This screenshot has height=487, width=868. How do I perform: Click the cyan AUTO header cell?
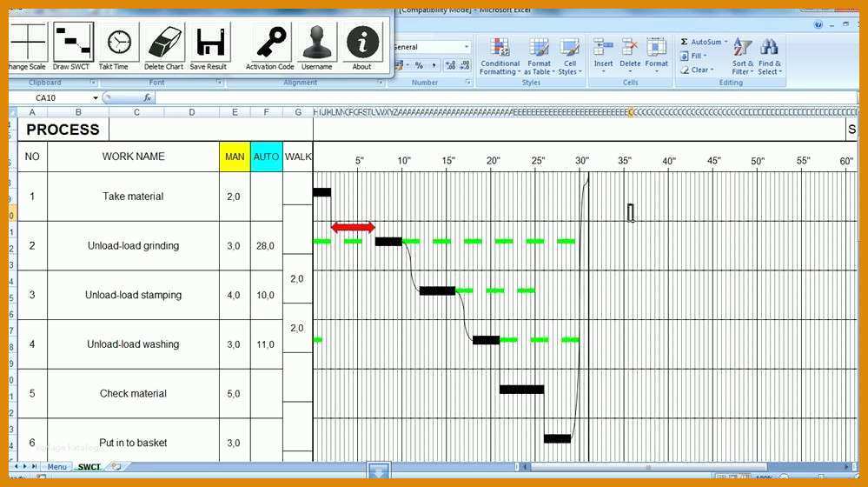click(x=266, y=157)
